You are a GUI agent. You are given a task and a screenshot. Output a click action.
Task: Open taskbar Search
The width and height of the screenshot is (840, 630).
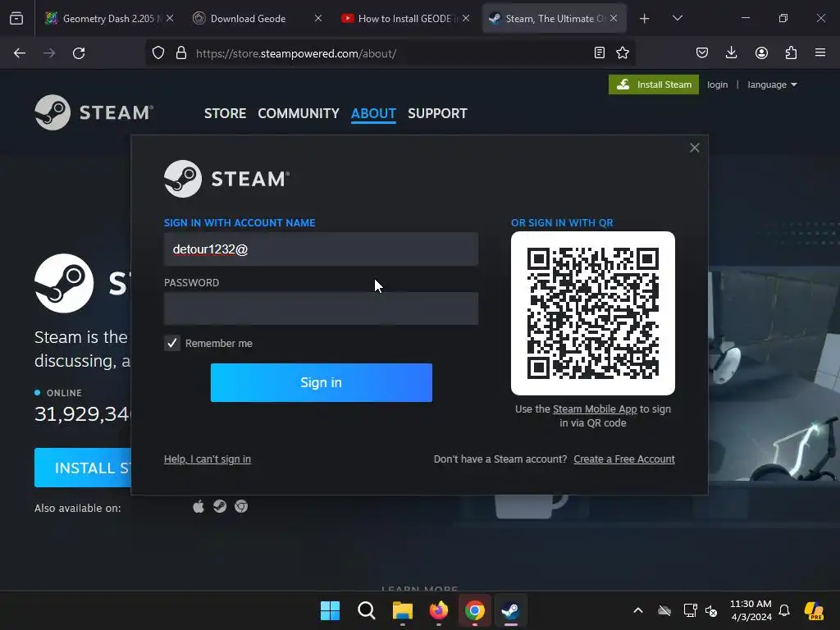pos(367,610)
